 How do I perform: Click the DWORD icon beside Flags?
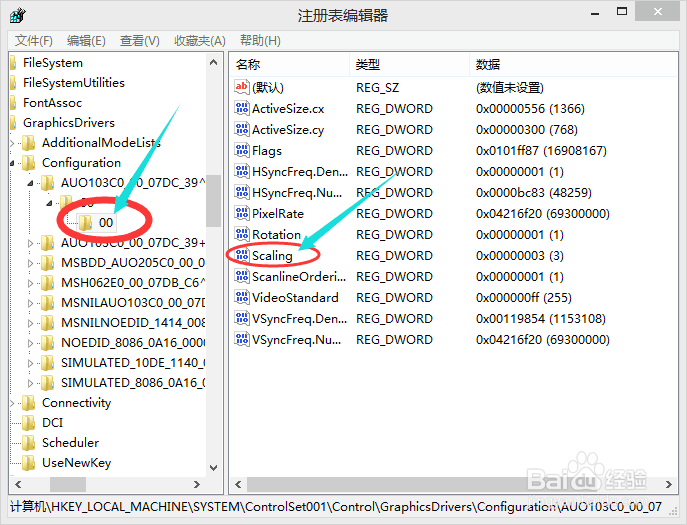pos(242,150)
